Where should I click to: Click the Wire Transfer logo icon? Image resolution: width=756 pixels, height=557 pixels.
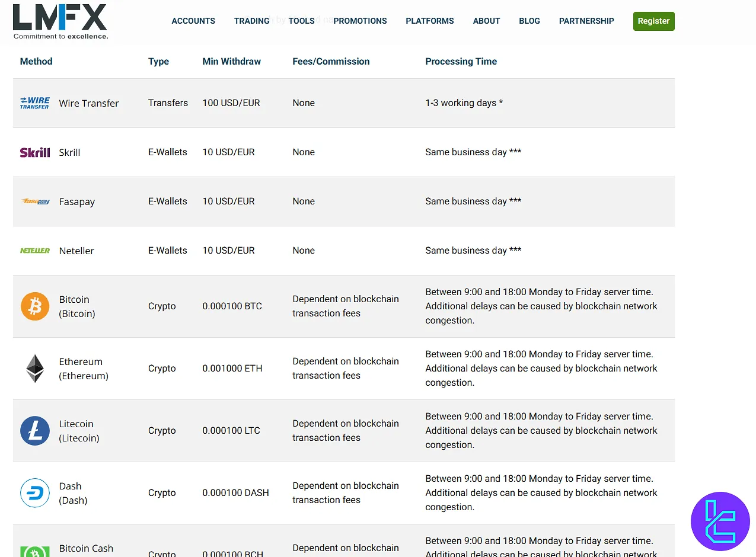click(x=35, y=103)
